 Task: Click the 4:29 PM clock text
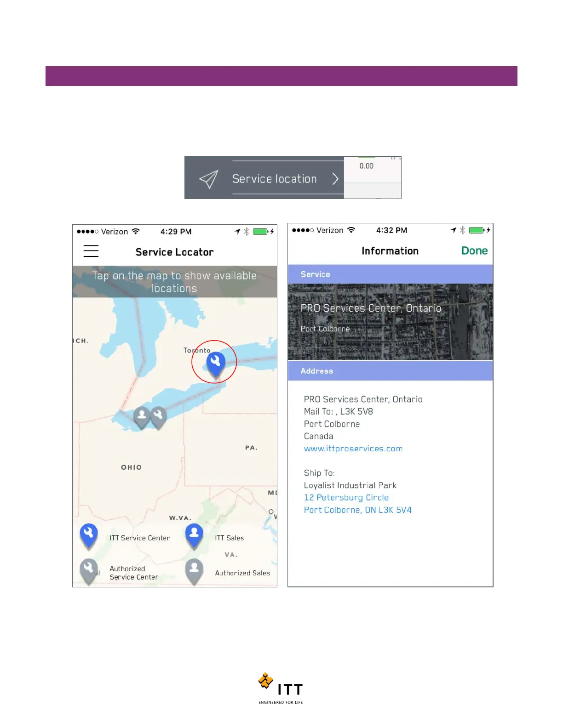176,232
